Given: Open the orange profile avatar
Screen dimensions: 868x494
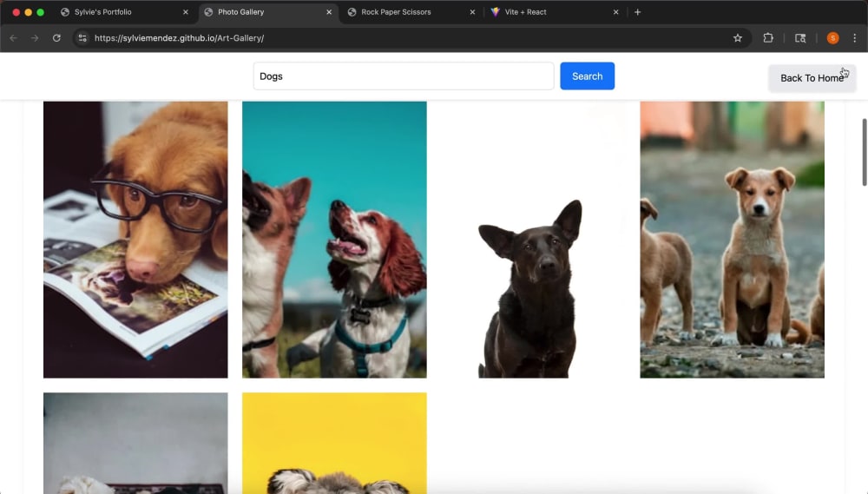Looking at the screenshot, I should (832, 38).
